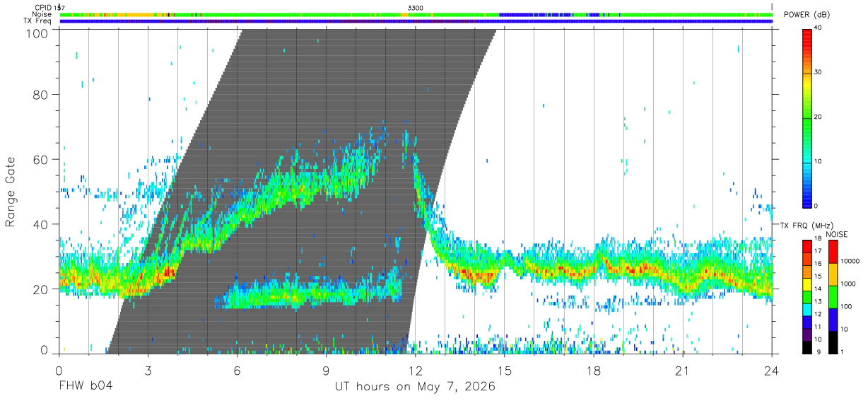Click the NOISE legend title
Image resolution: width=868 pixels, height=401 pixels.
[x=836, y=233]
